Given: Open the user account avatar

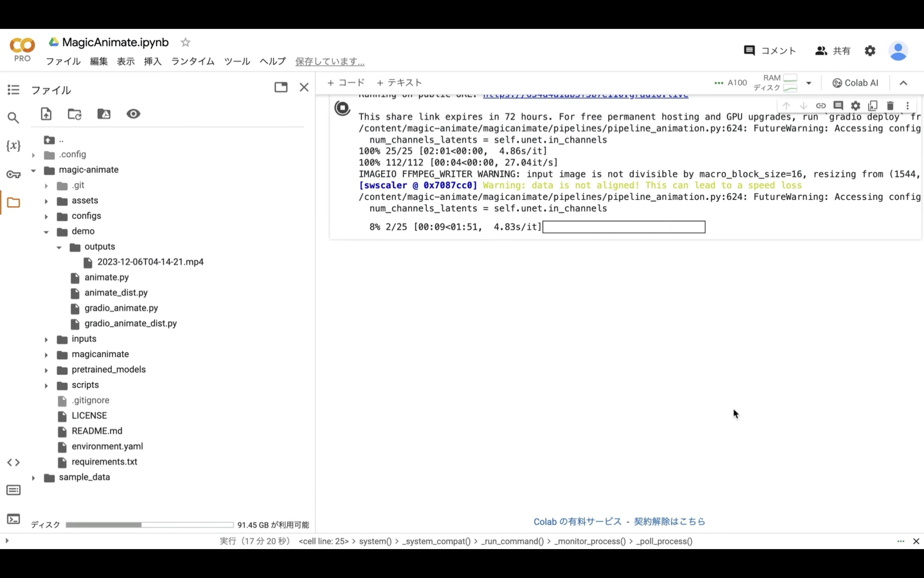Looking at the screenshot, I should point(898,51).
